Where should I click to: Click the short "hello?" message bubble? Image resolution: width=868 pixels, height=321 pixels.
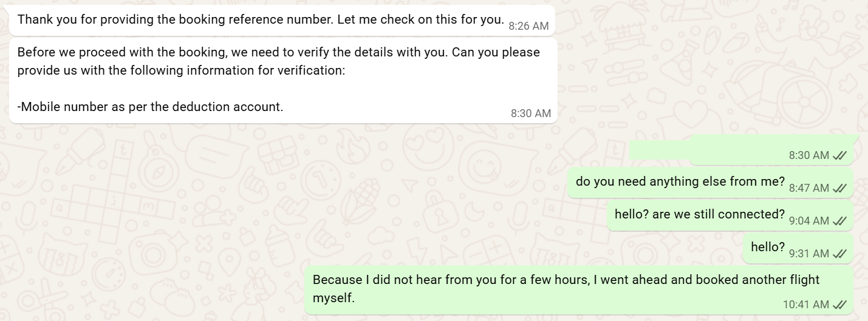[x=768, y=247]
